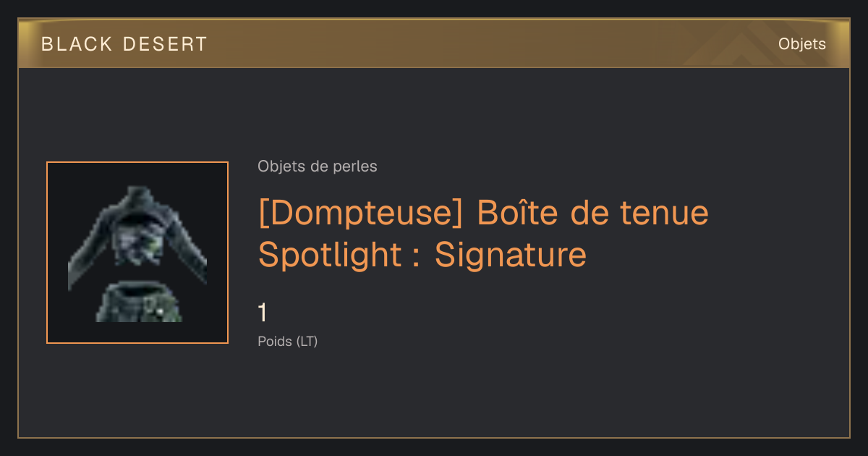Select the Dompteuse outfit box item thumbnail
Screen dimensions: 868x456
click(137, 253)
